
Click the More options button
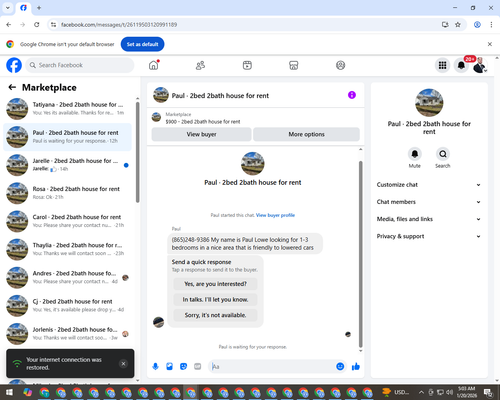tap(306, 134)
